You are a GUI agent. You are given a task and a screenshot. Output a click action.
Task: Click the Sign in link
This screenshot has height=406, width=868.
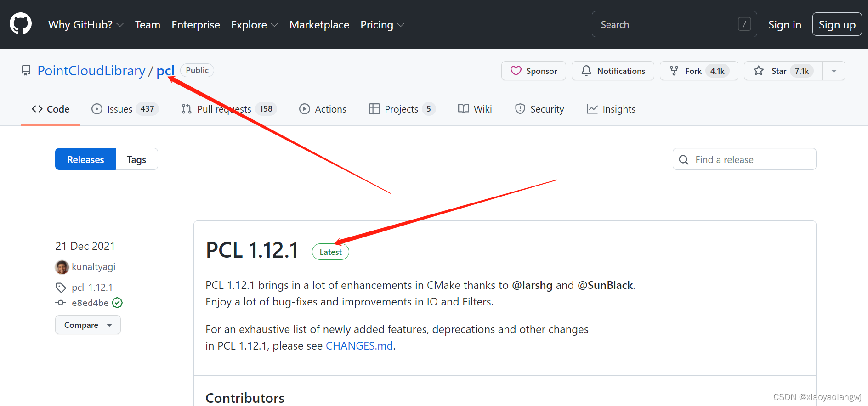coord(784,25)
